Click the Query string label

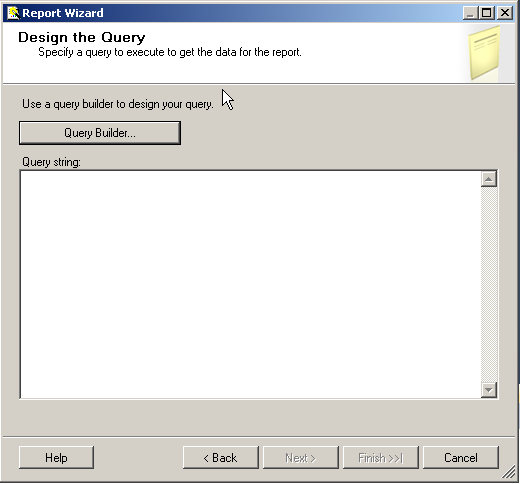(x=51, y=162)
